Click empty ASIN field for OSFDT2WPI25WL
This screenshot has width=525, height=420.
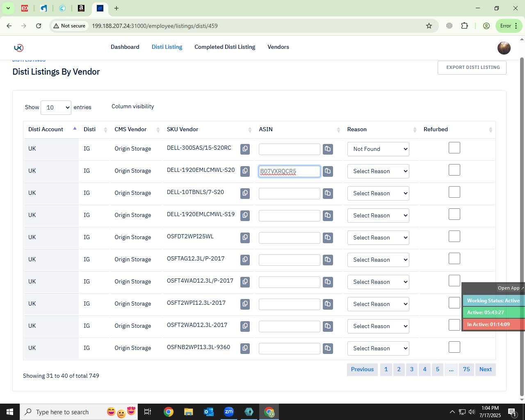coord(290,238)
